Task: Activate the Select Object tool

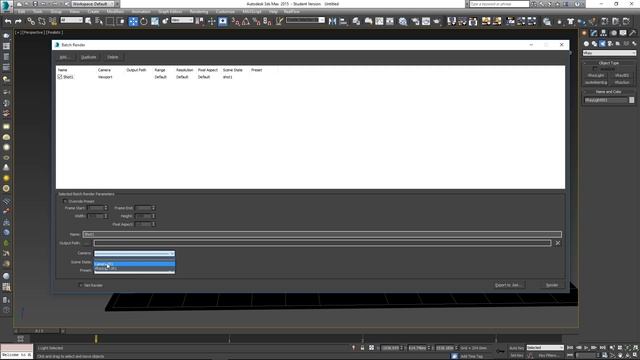Action: [88, 21]
